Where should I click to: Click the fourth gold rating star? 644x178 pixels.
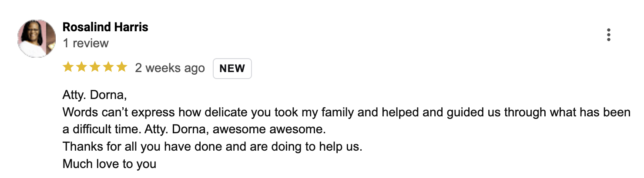[108, 67]
